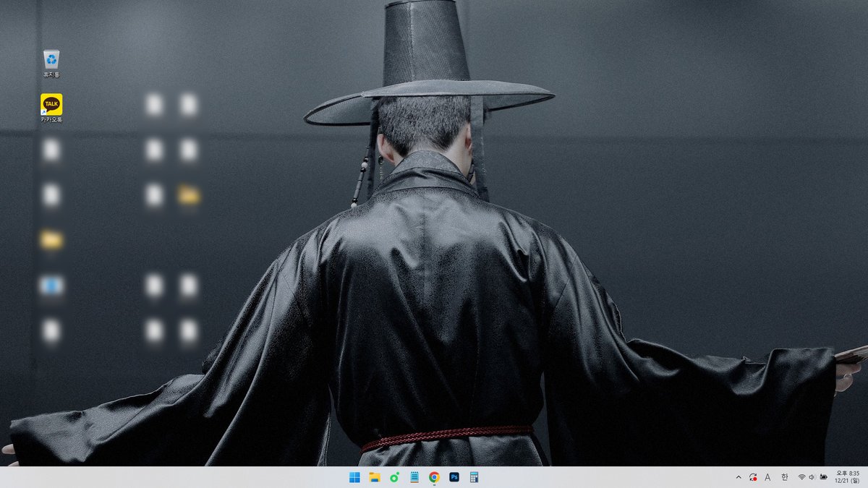This screenshot has width=868, height=488.
Task: Check the battery status tray icon
Action: click(823, 477)
